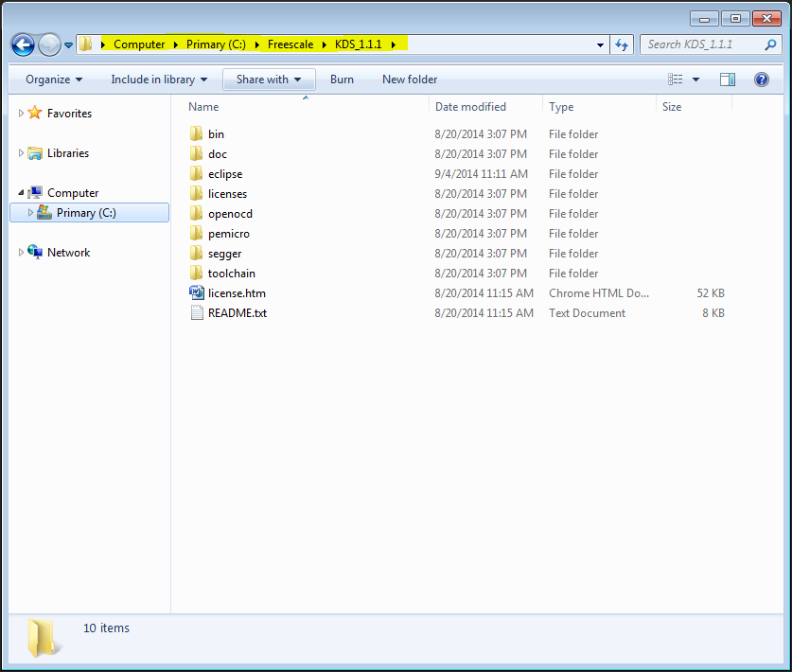This screenshot has height=672, width=792.
Task: Select the licenses folder icon
Action: [196, 193]
